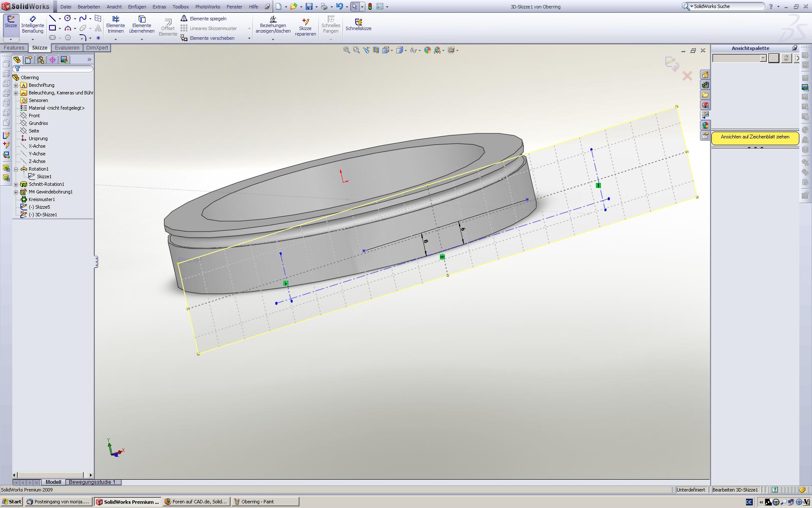Select the line sketch tool
Image resolution: width=812 pixels, height=508 pixels.
52,18
